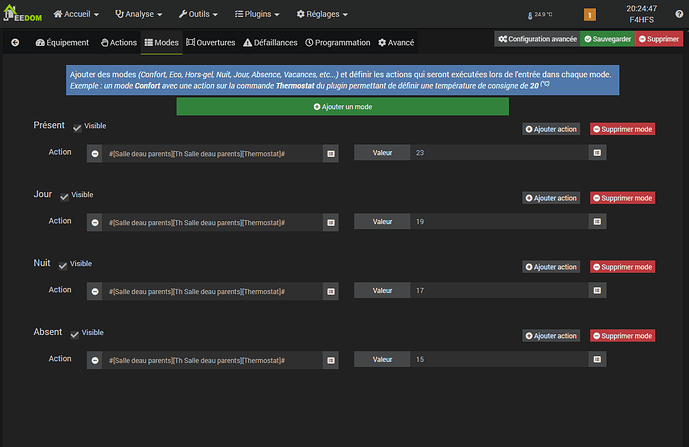
Task: Switch to the Avancé tab
Action: click(x=396, y=43)
